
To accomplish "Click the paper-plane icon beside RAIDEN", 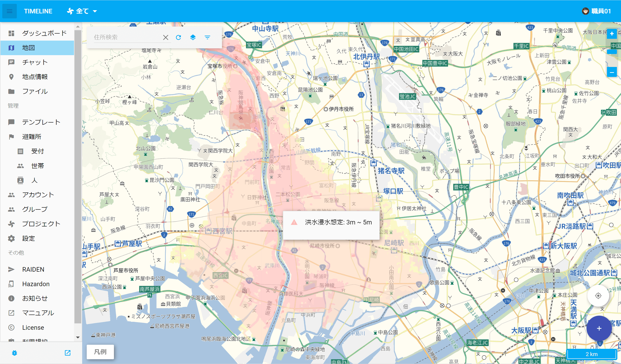I will 11,269.
